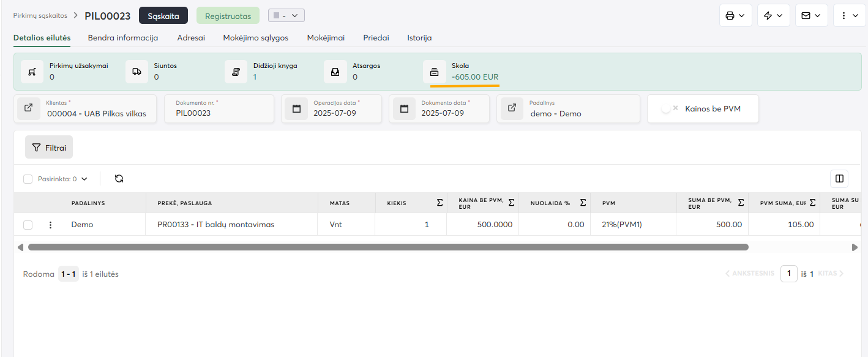Open the status dropdown next to Registruotas
The width and height of the screenshot is (868, 357).
pyautogui.click(x=286, y=15)
